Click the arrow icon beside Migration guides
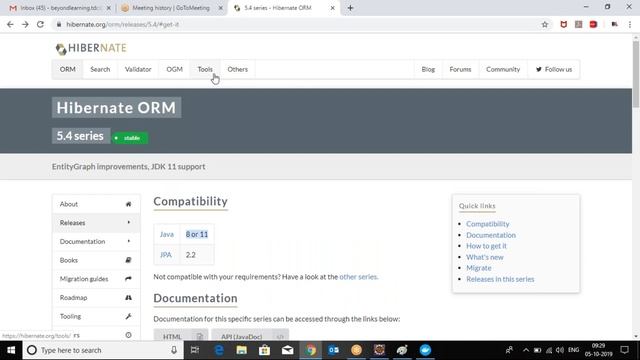640x360 pixels. (x=128, y=279)
